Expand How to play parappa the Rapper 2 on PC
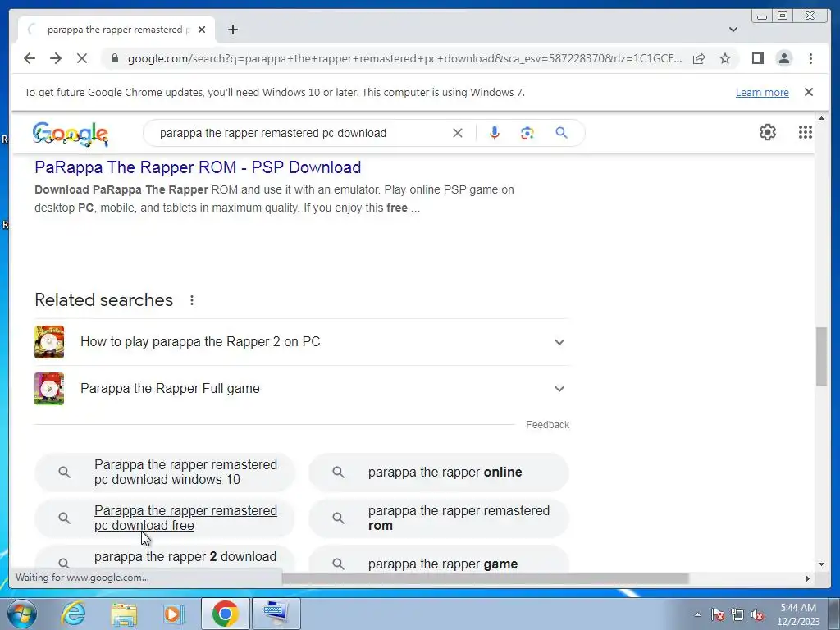This screenshot has width=840, height=630. 300,342
